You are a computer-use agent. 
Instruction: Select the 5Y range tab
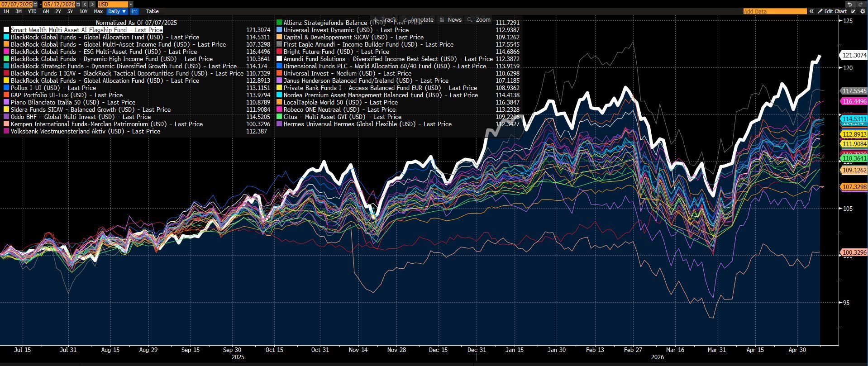70,11
